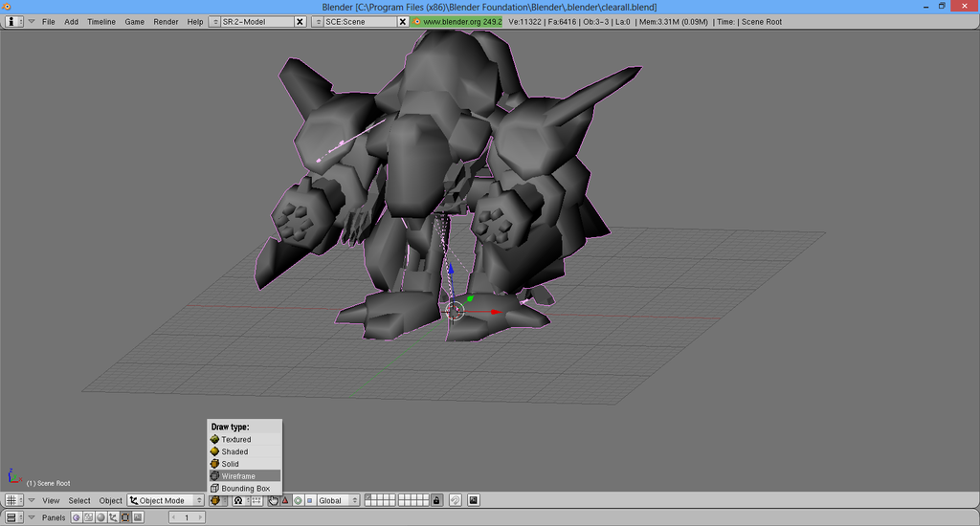This screenshot has width=980, height=526.
Task: Open the SR screen browse dropdown button
Action: 215,22
